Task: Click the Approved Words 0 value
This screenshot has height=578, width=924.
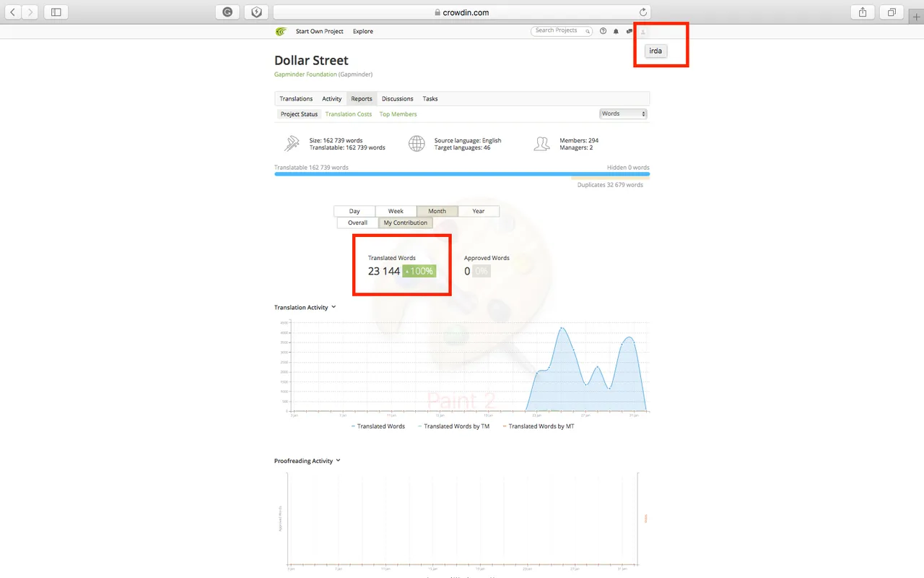Action: click(x=467, y=272)
